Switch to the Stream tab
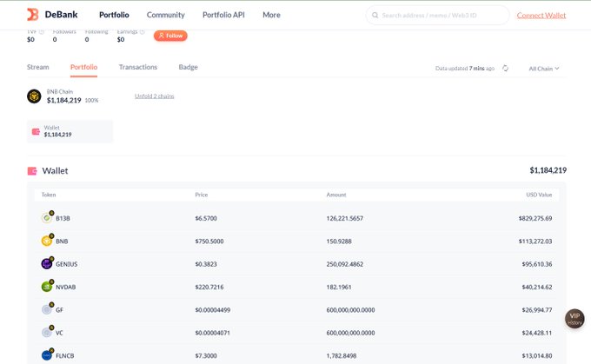Image resolution: width=591 pixels, height=364 pixels. point(37,67)
